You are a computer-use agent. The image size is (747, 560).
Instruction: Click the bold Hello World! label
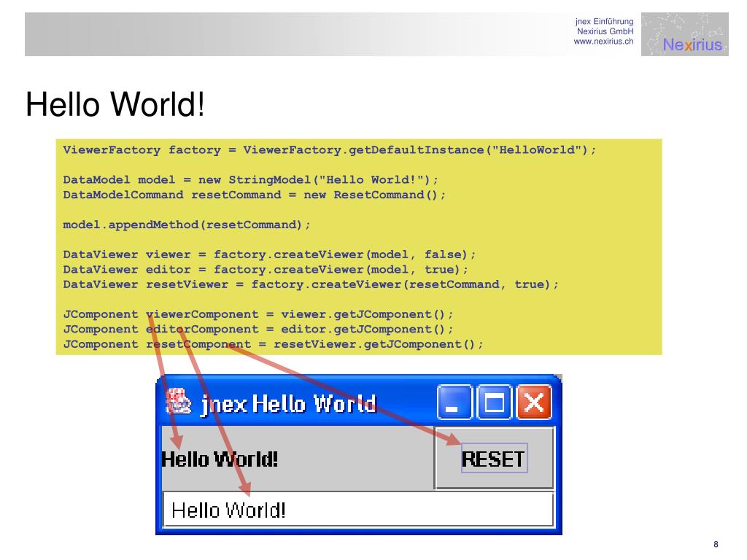coord(220,459)
